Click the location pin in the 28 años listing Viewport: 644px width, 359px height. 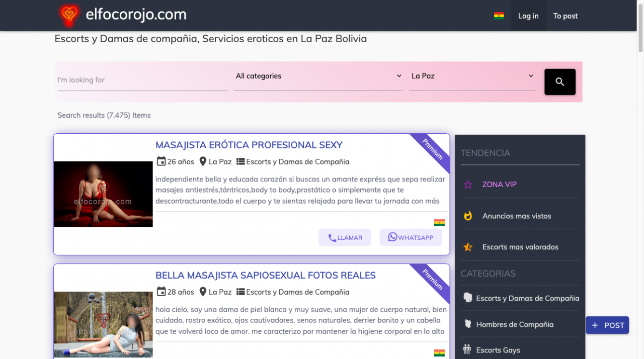203,292
